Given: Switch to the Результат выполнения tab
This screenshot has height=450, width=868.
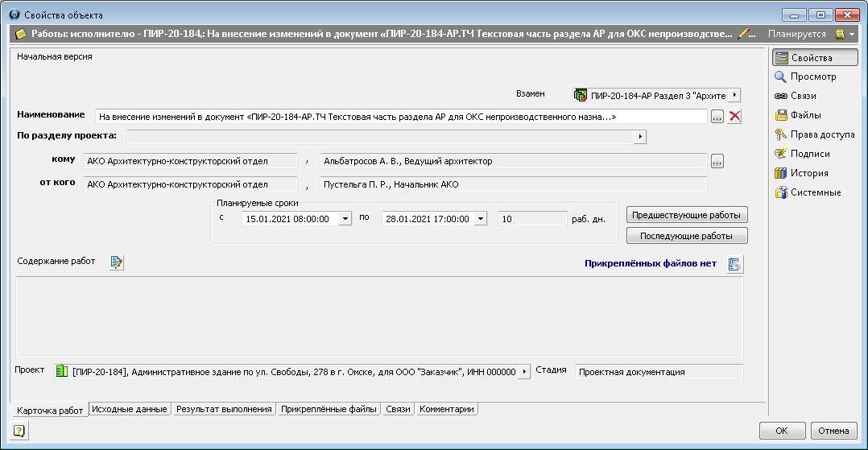Looking at the screenshot, I should 224,409.
